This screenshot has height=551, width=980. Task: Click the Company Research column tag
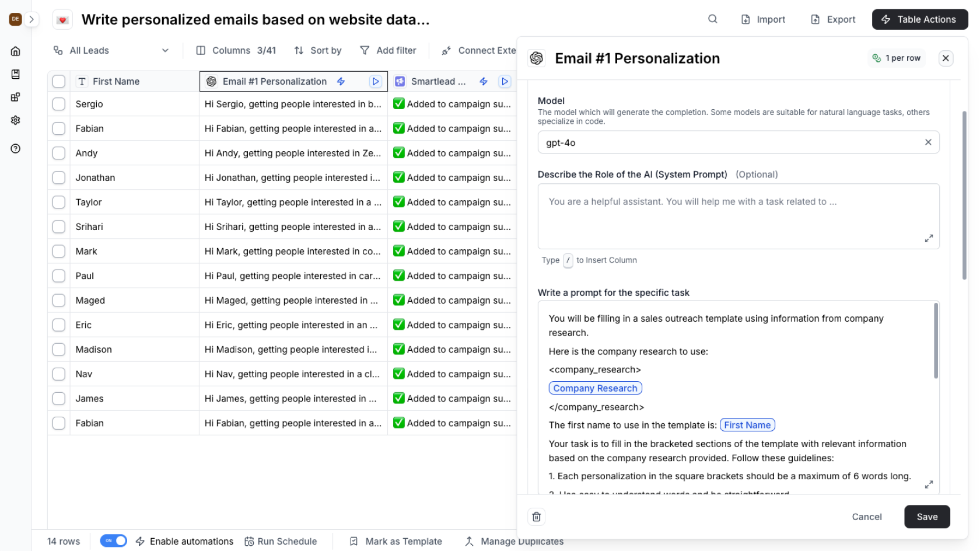point(595,388)
